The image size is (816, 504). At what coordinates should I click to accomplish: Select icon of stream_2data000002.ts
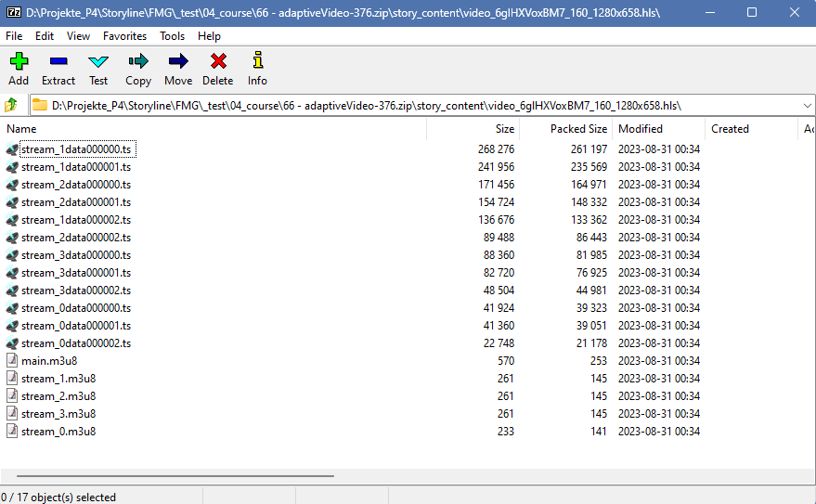pyautogui.click(x=12, y=238)
